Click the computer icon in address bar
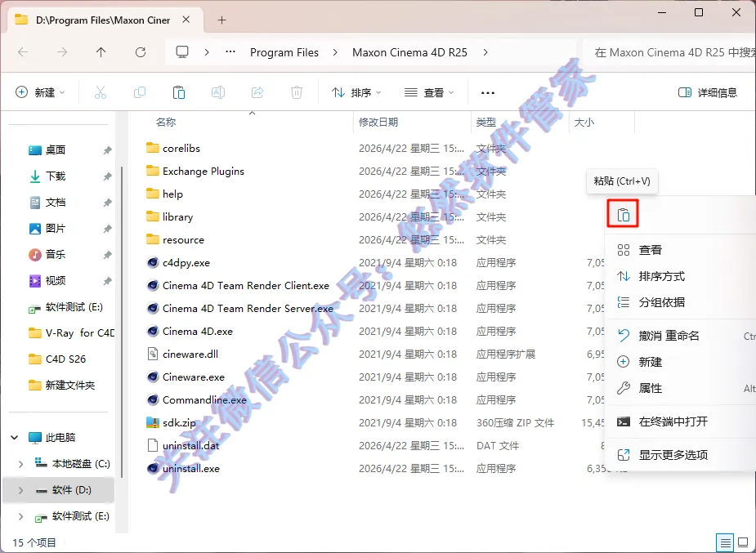This screenshot has width=756, height=553. click(x=182, y=52)
